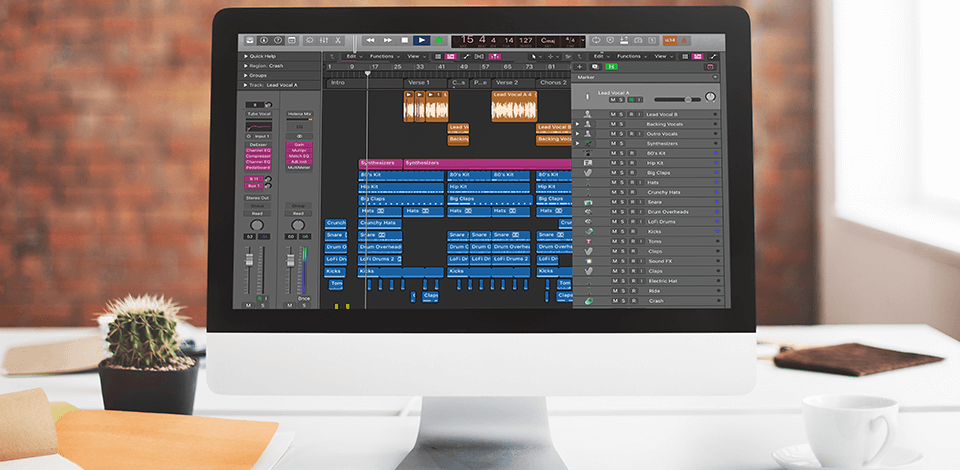
Task: Expand the Synthesizers track stack
Action: click(577, 143)
